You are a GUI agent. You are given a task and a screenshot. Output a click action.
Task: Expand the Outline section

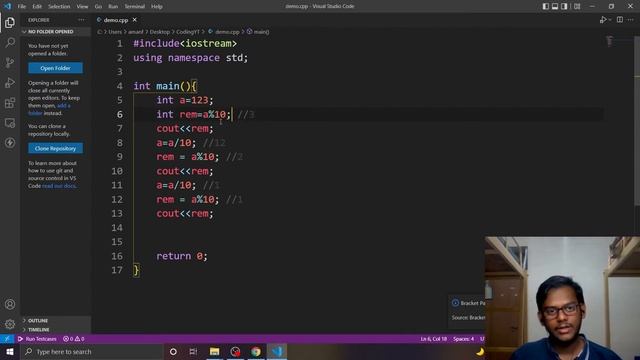click(x=38, y=320)
